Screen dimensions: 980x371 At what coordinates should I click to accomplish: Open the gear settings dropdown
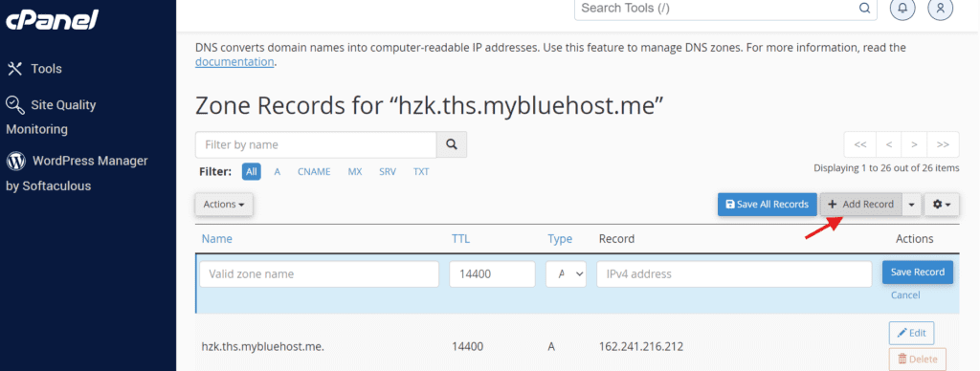[x=942, y=205]
